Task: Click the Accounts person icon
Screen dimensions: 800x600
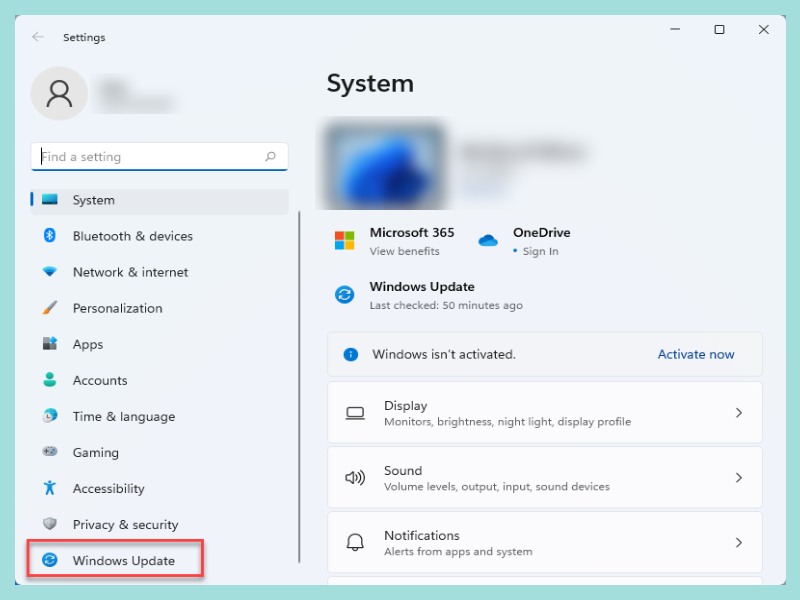Action: 49,380
